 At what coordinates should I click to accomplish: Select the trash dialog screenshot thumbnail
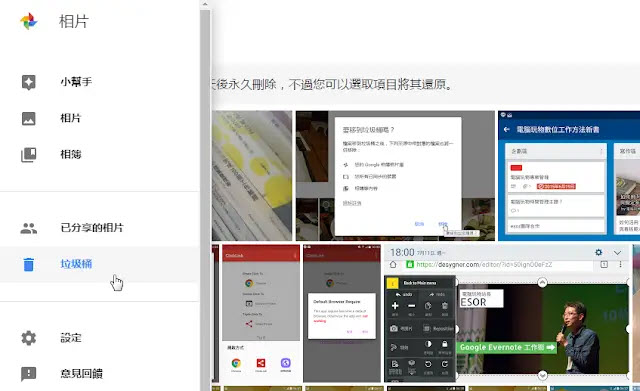coord(395,176)
